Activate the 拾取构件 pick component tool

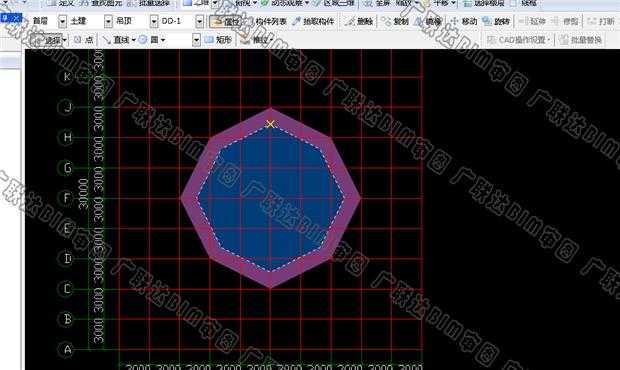(313, 21)
